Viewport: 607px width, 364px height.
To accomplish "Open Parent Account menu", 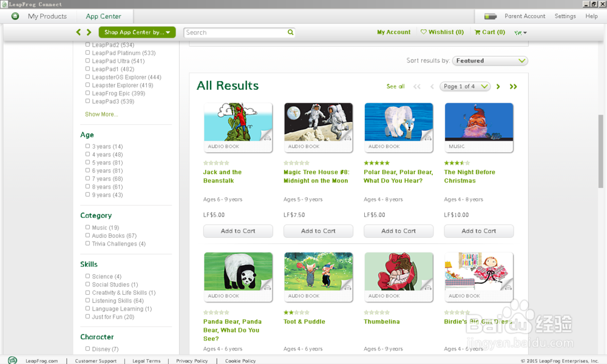I will 524,16.
